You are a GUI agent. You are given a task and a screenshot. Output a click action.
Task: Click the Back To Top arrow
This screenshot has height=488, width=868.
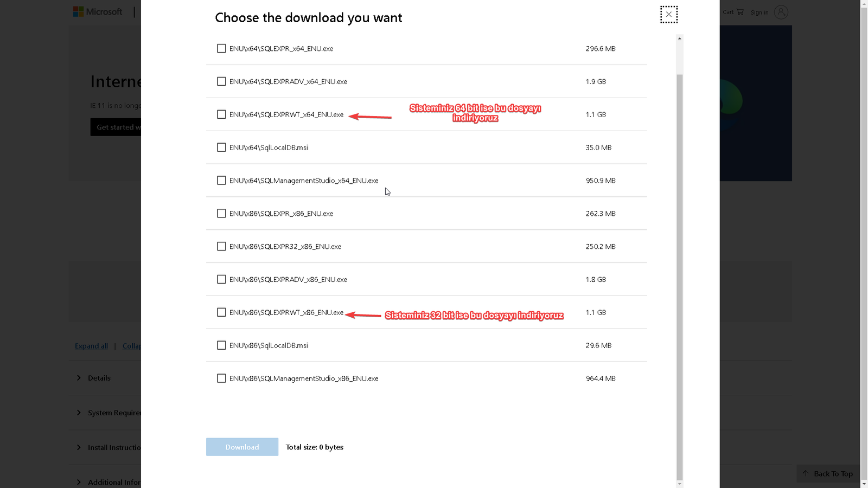tap(806, 473)
